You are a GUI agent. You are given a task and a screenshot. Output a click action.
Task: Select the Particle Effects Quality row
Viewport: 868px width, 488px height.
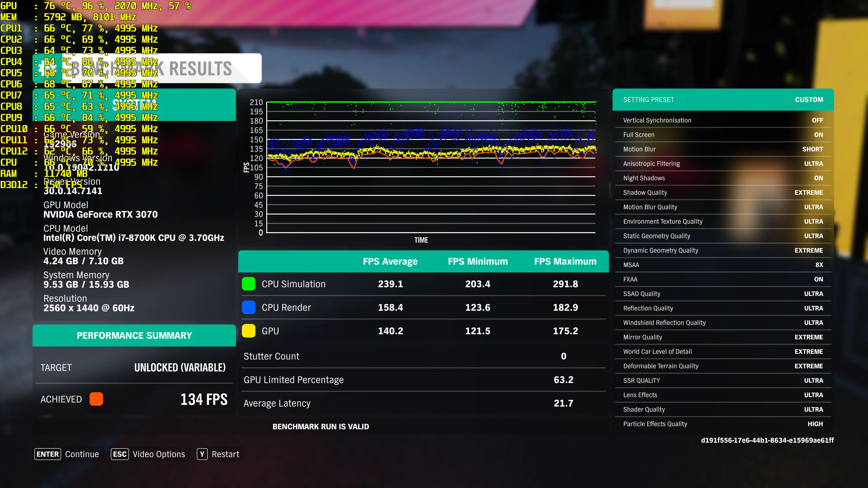pyautogui.click(x=723, y=424)
